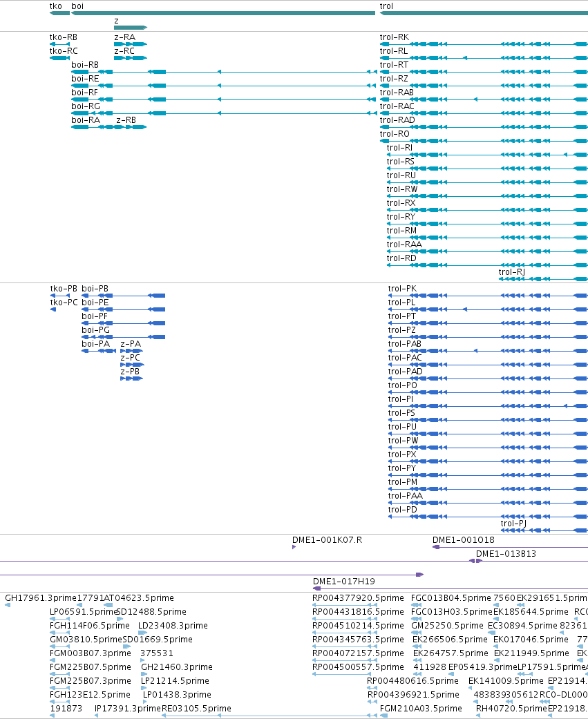Select clone DME1-001O18
The height and width of the screenshot is (719, 588).
click(463, 540)
